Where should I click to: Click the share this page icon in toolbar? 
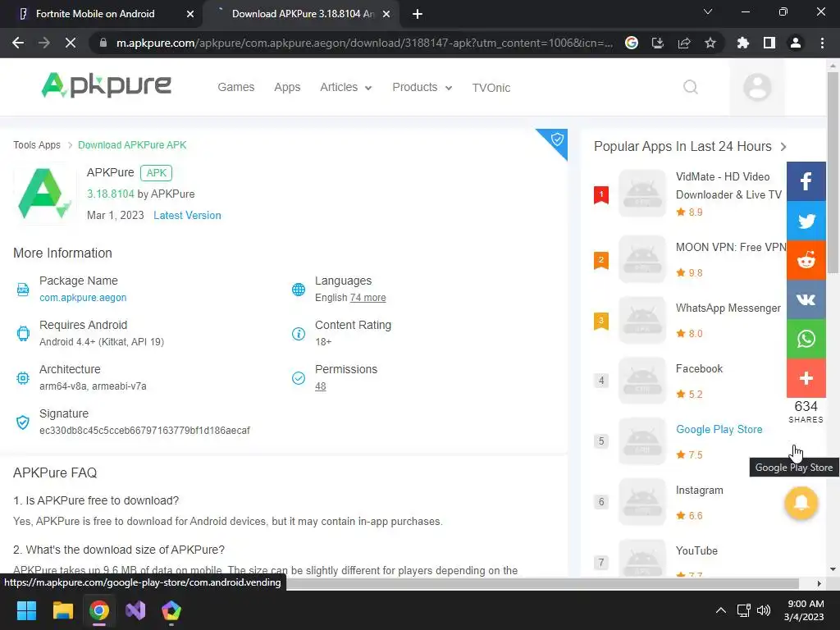coord(684,43)
